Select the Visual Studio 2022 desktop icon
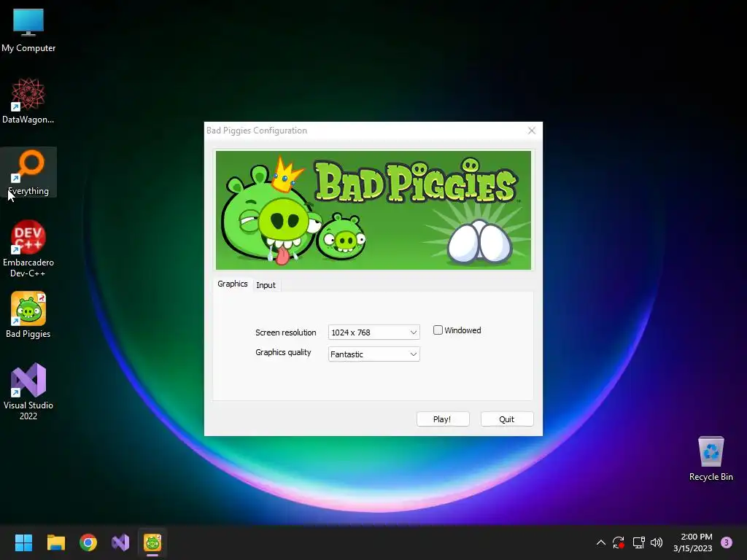The height and width of the screenshot is (560, 747). pyautogui.click(x=28, y=392)
